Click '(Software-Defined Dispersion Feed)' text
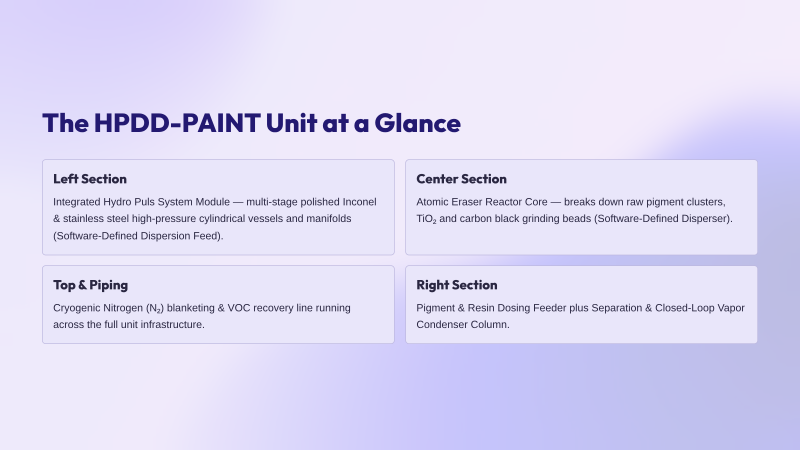The height and width of the screenshot is (450, 800). pos(138,236)
